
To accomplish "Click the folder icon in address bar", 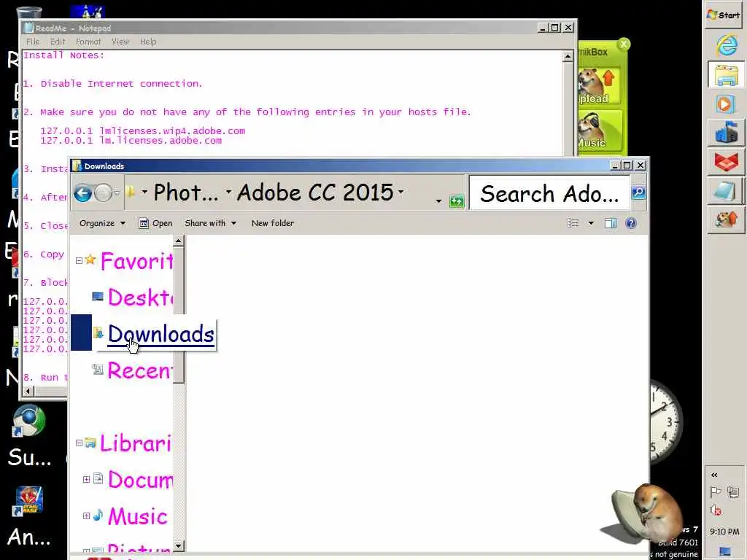I will pos(131,192).
